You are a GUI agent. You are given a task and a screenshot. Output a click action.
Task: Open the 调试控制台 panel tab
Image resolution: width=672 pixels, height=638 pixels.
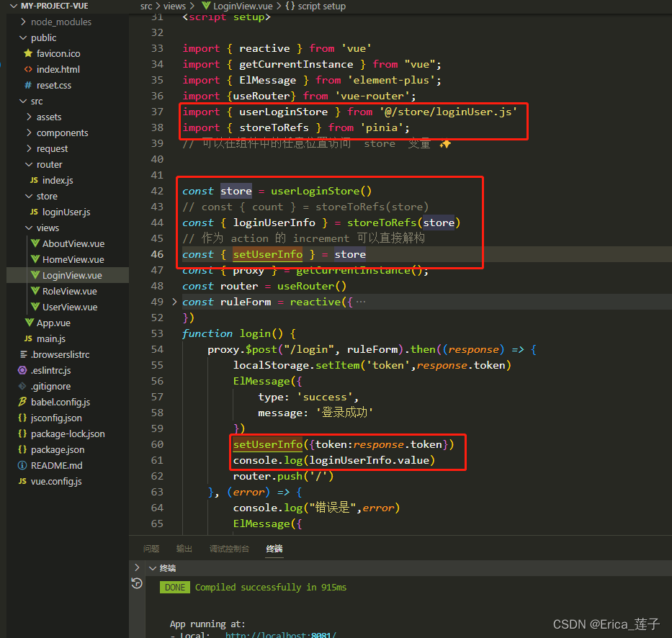click(x=229, y=549)
